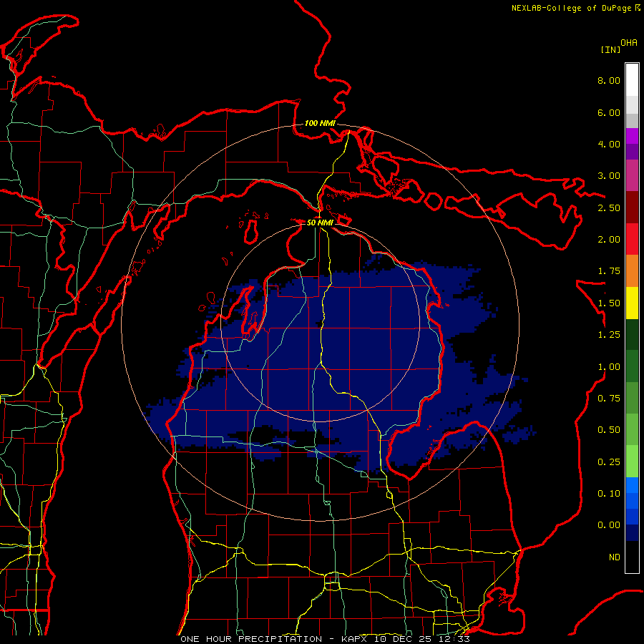Select the 0.00 legend value

609,525
